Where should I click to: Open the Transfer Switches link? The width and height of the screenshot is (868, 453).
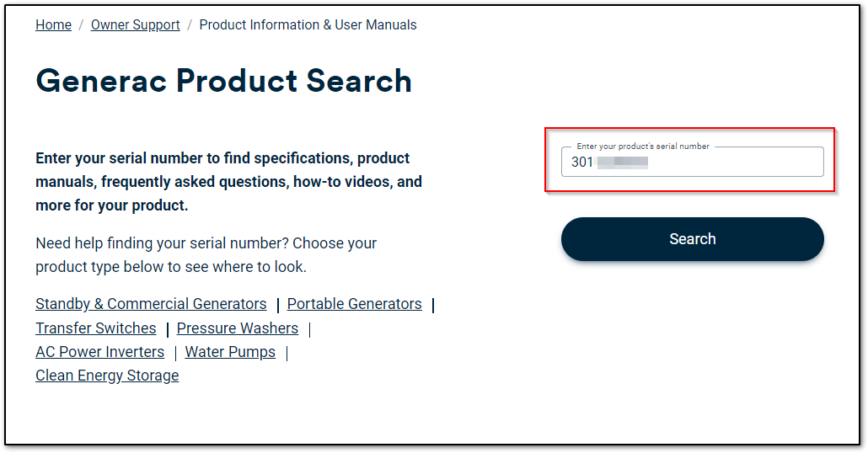[x=95, y=328]
